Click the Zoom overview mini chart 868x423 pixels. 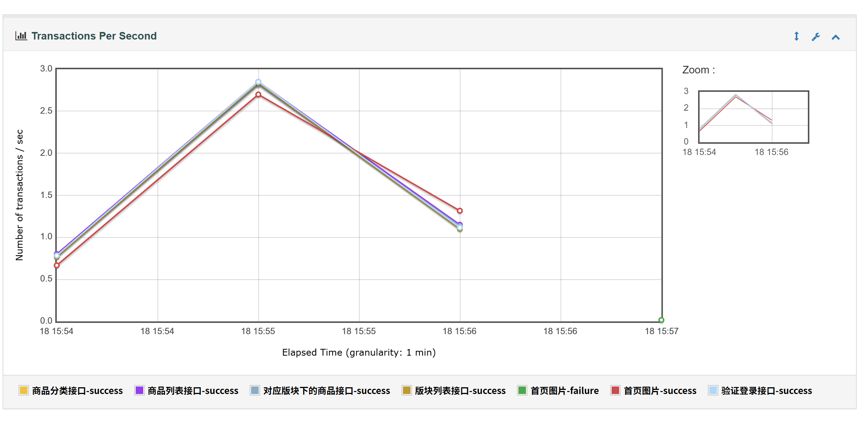click(x=753, y=117)
